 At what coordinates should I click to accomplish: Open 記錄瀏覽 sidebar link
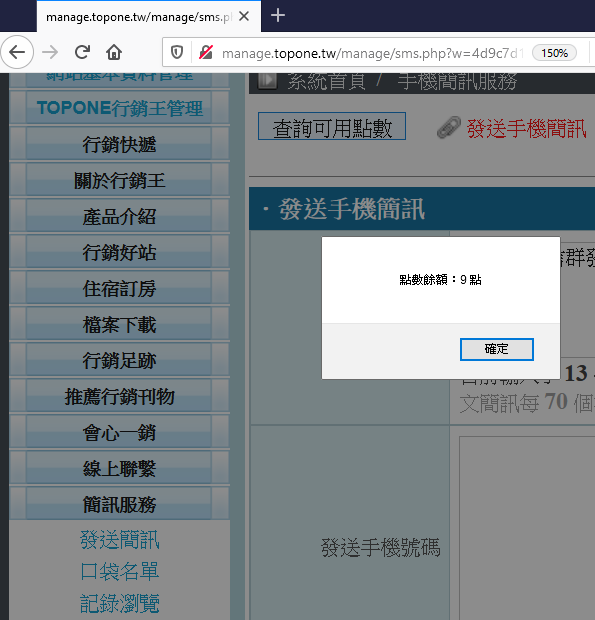[119, 603]
